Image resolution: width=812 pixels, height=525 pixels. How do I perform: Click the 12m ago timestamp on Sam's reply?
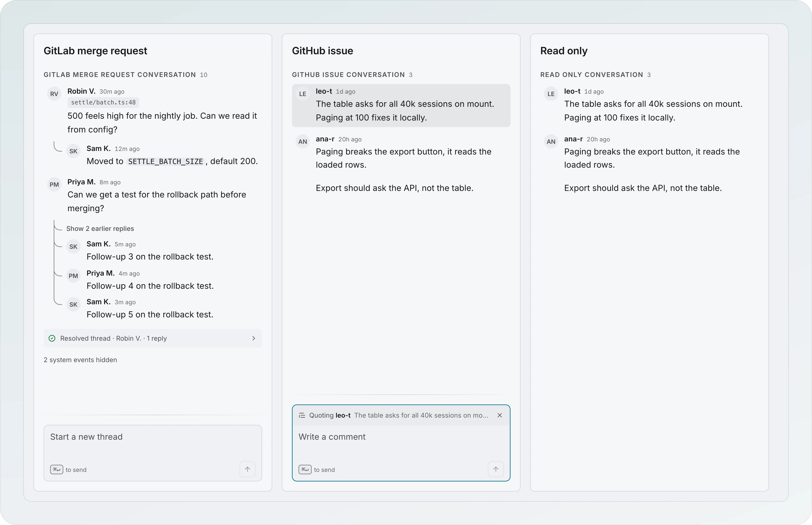tap(127, 149)
